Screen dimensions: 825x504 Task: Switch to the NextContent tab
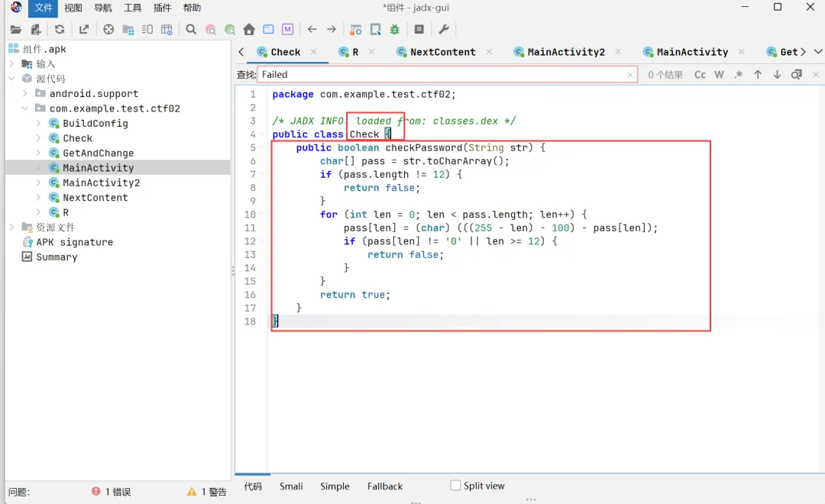(x=442, y=52)
